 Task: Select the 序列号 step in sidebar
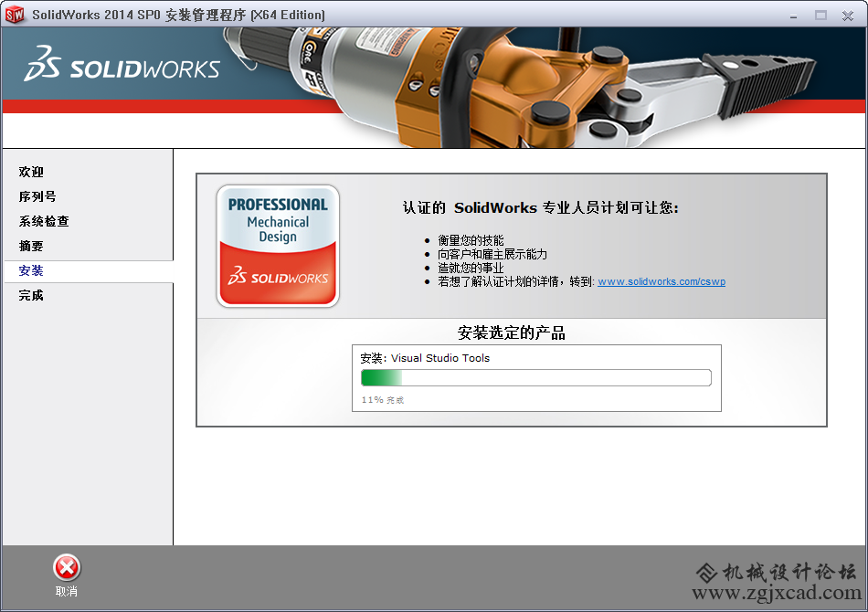(x=37, y=196)
